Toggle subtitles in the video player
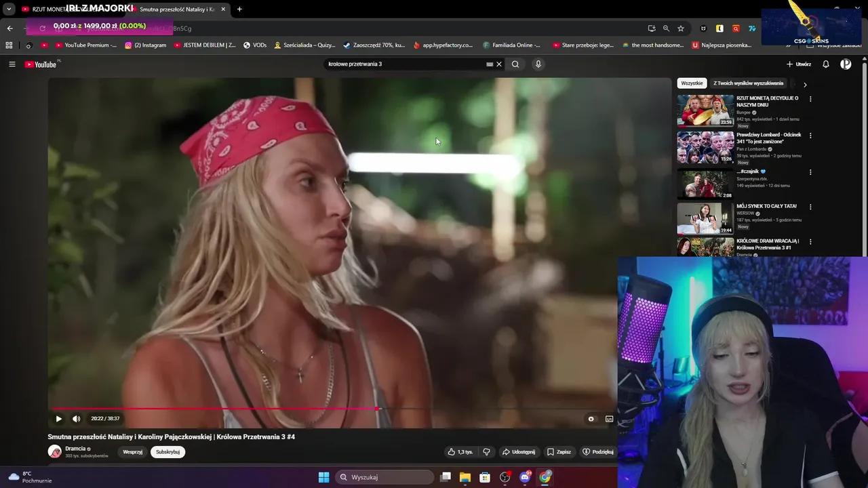This screenshot has width=868, height=488. click(609, 419)
